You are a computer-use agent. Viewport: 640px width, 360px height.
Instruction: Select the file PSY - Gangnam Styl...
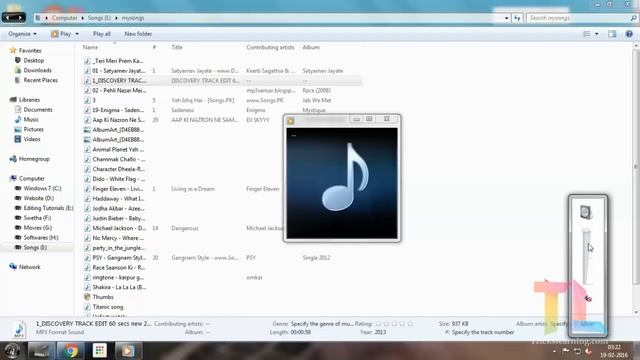tap(119, 258)
